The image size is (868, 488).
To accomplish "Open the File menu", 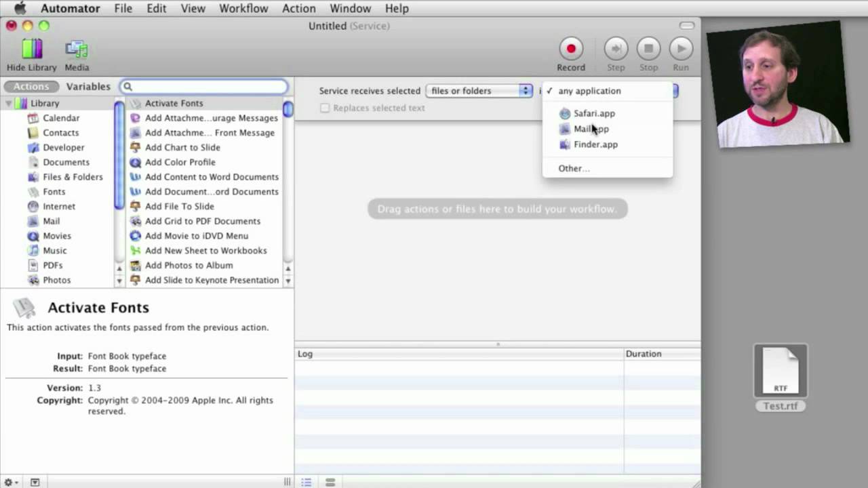I will pos(123,8).
